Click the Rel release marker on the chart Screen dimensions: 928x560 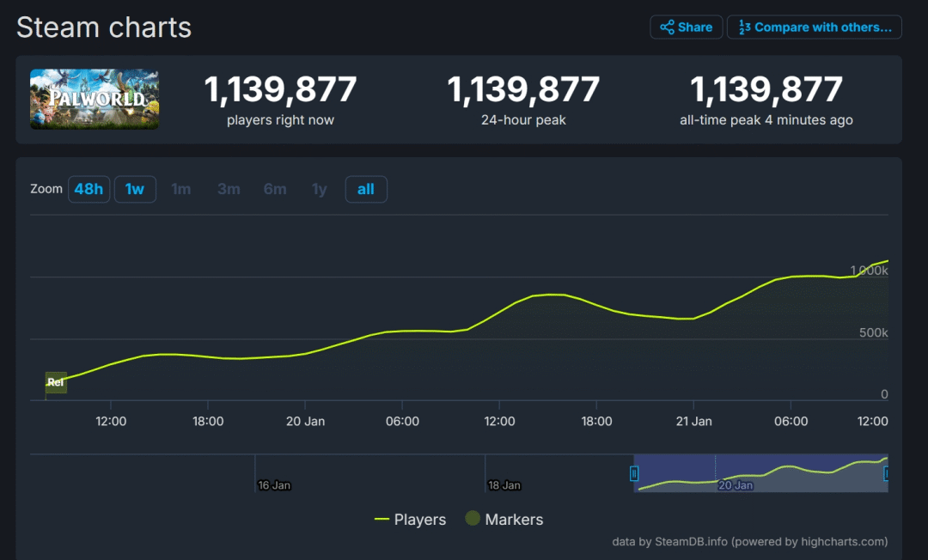click(56, 382)
